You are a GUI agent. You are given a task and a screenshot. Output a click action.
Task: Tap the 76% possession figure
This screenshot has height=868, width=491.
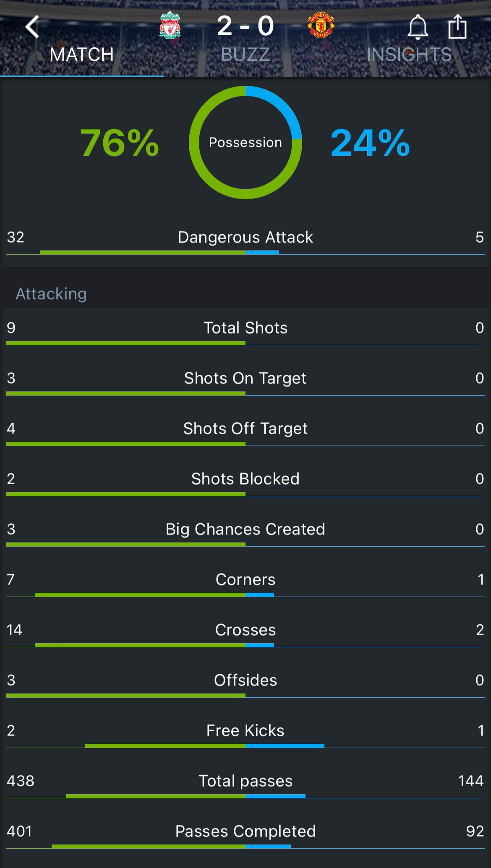coord(120,143)
